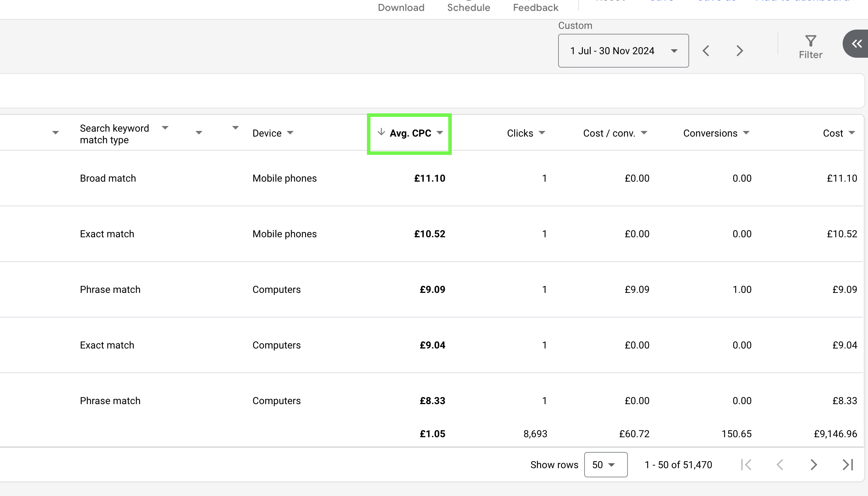Click the Cost column header to sort
868x496 pixels.
tap(833, 133)
